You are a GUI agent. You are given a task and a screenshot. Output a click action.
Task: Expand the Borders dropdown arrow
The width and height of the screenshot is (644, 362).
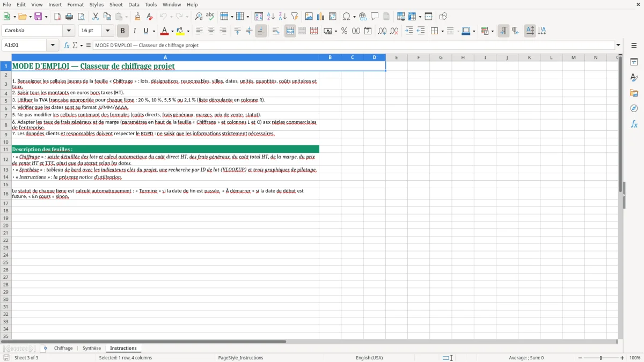click(442, 31)
